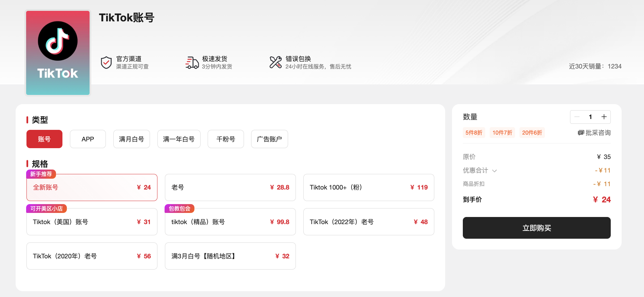Click the quantity input field
The height and width of the screenshot is (297, 644).
(590, 117)
